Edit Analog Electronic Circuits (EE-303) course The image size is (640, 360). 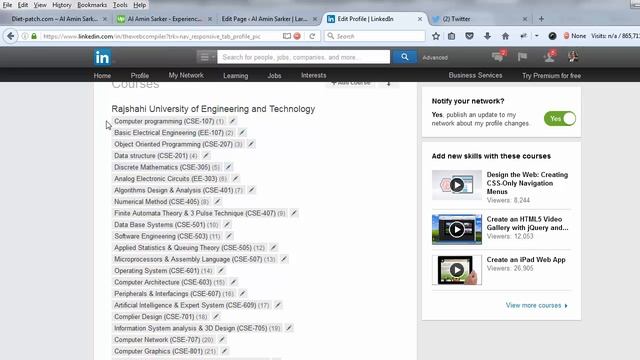[236, 178]
